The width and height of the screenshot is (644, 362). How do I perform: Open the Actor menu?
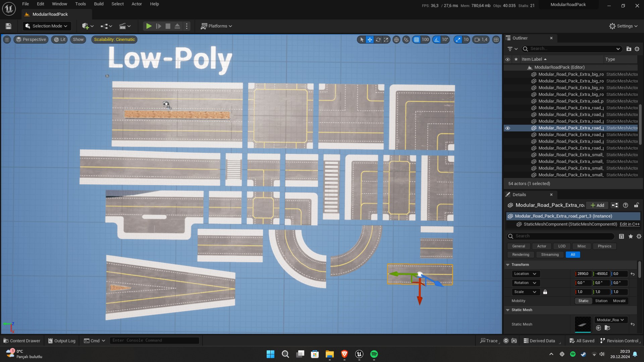(x=137, y=4)
